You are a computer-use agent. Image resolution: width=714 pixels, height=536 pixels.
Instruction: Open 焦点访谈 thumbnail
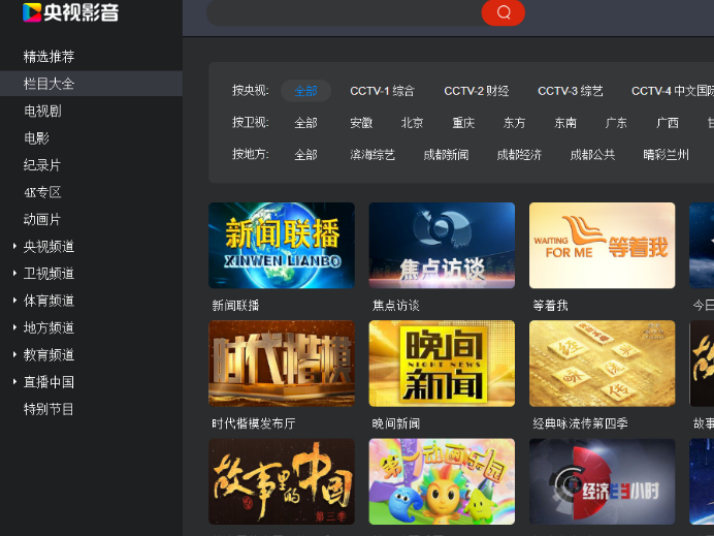[442, 245]
